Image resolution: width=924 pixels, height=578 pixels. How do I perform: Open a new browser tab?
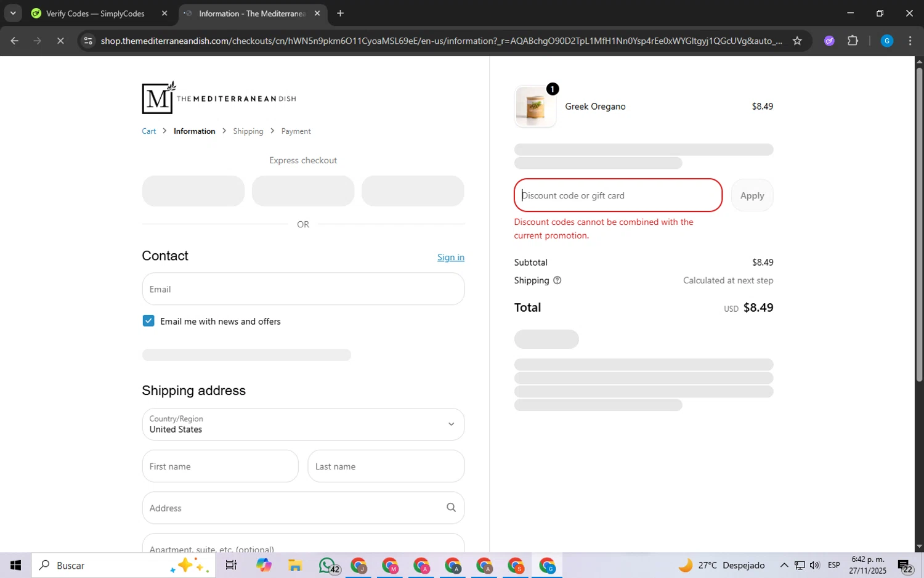click(x=340, y=14)
